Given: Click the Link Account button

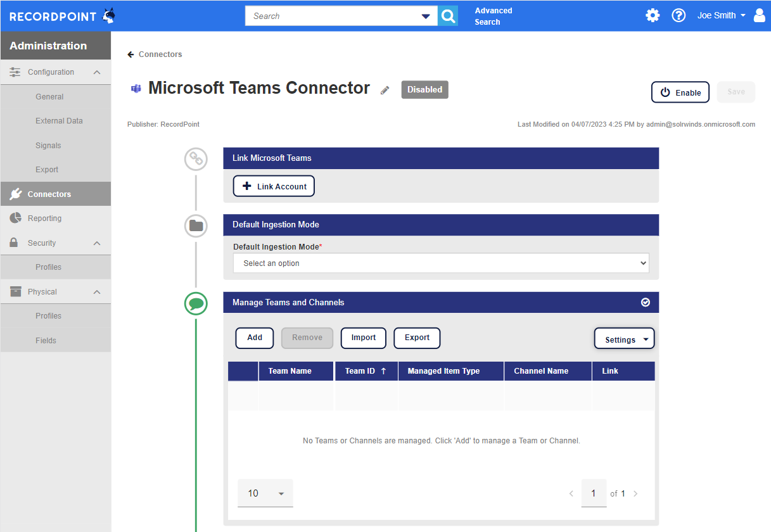Looking at the screenshot, I should (274, 186).
